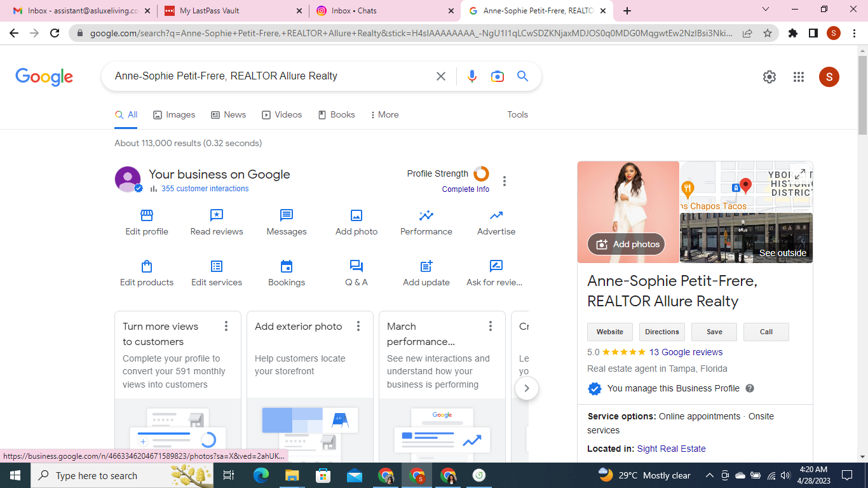Click the Save button
This screenshot has height=488, width=868.
point(714,332)
